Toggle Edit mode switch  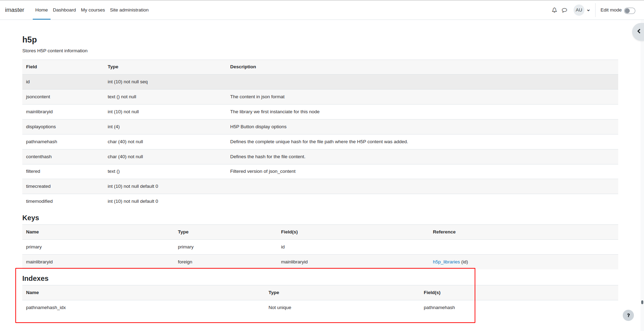click(629, 10)
